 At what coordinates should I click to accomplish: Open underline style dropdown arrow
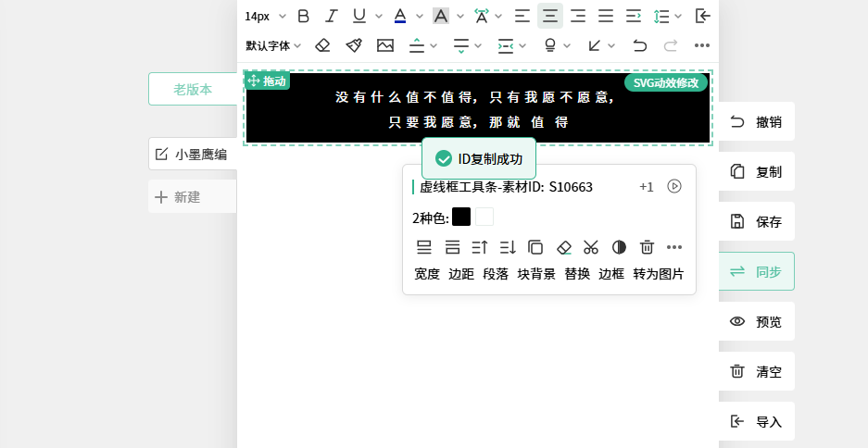click(379, 16)
